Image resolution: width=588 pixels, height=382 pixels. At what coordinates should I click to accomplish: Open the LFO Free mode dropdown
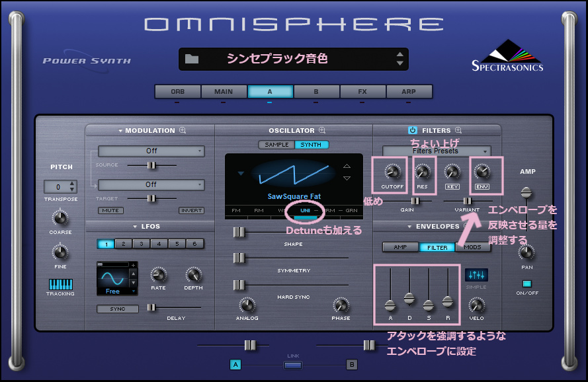pyautogui.click(x=117, y=291)
